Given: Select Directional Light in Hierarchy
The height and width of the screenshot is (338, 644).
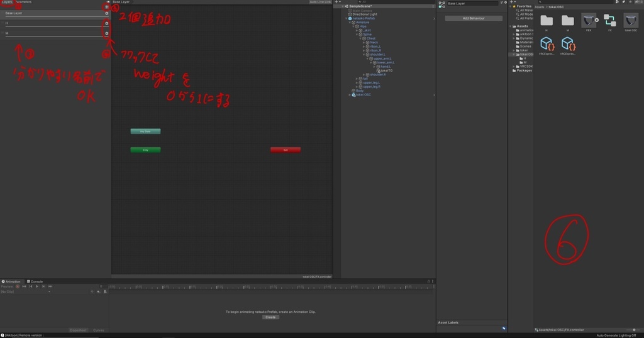Looking at the screenshot, I should (364, 14).
